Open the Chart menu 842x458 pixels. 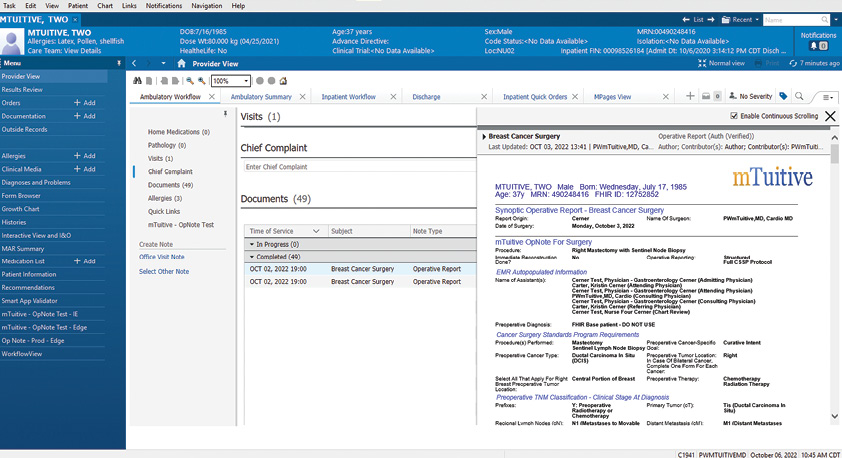coord(105,6)
